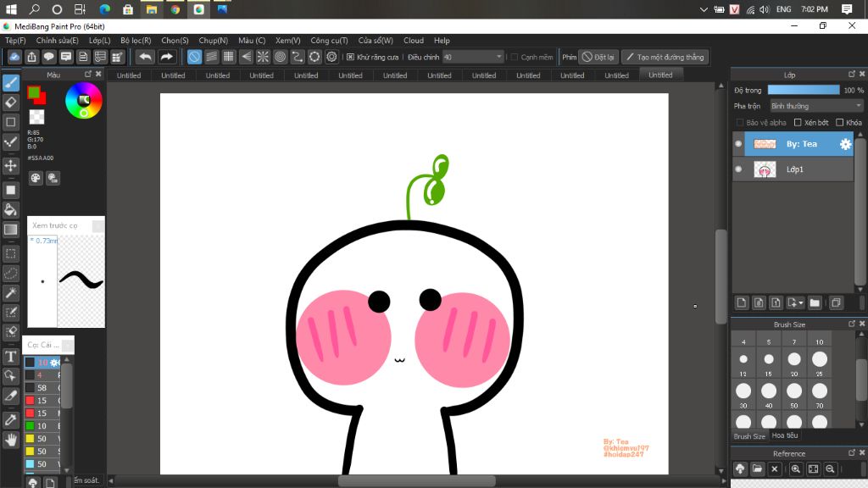Open the Bộ lọc(R) menu

tap(136, 41)
